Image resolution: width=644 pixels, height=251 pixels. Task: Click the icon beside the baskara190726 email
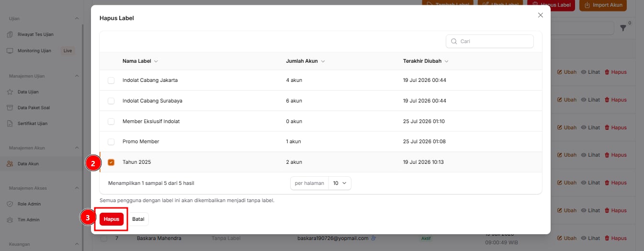[373, 238]
